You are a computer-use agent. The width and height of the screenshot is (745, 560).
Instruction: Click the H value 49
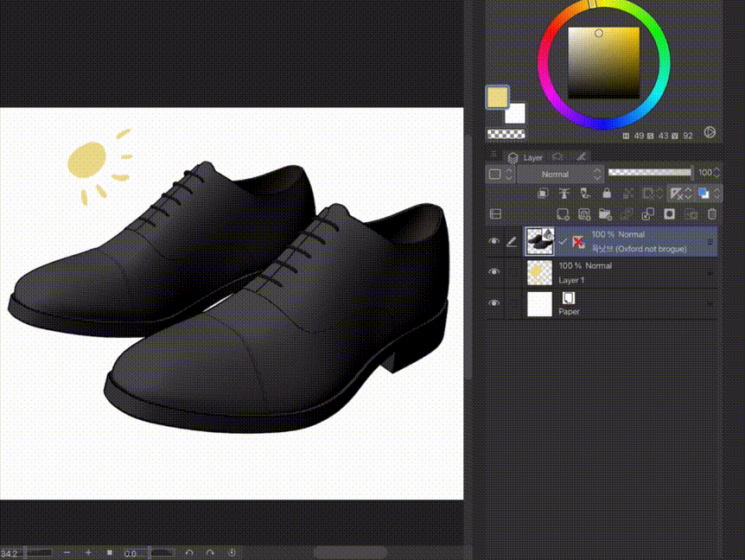tap(639, 136)
